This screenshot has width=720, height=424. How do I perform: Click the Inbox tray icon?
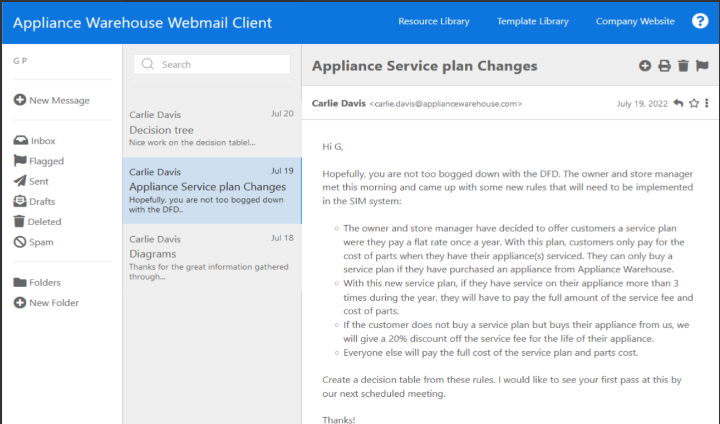(21, 140)
